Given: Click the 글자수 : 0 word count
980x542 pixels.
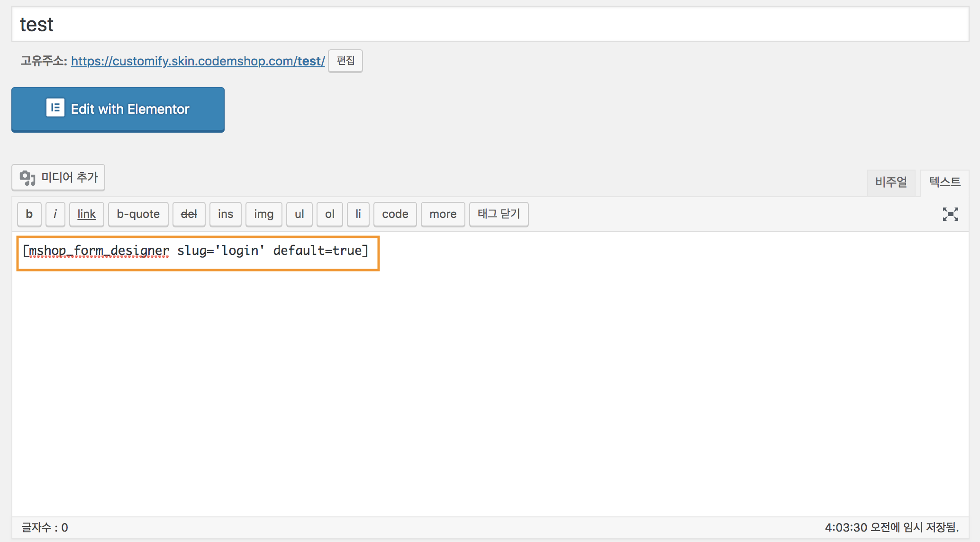Looking at the screenshot, I should coord(45,527).
